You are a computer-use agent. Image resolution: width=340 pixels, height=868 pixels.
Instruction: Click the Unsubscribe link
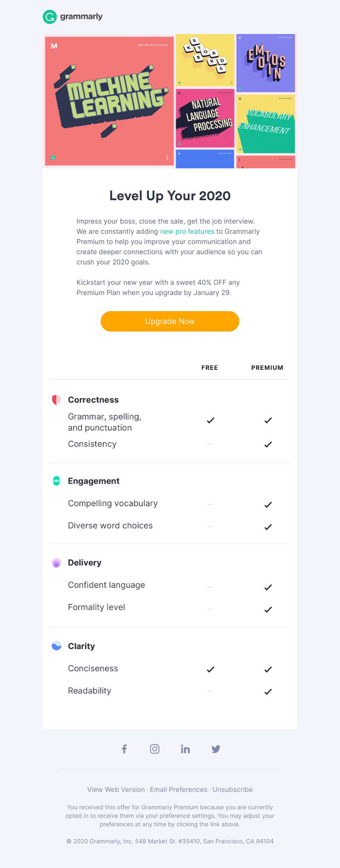[232, 789]
